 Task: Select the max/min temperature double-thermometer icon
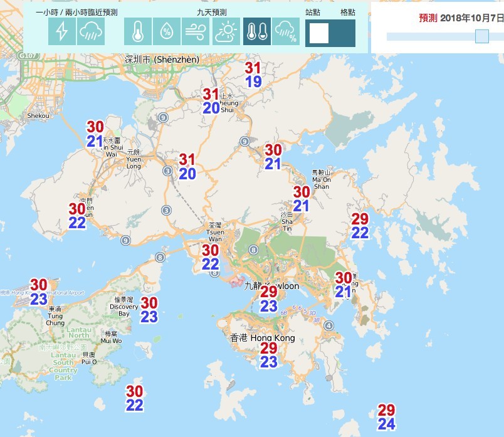(x=257, y=32)
